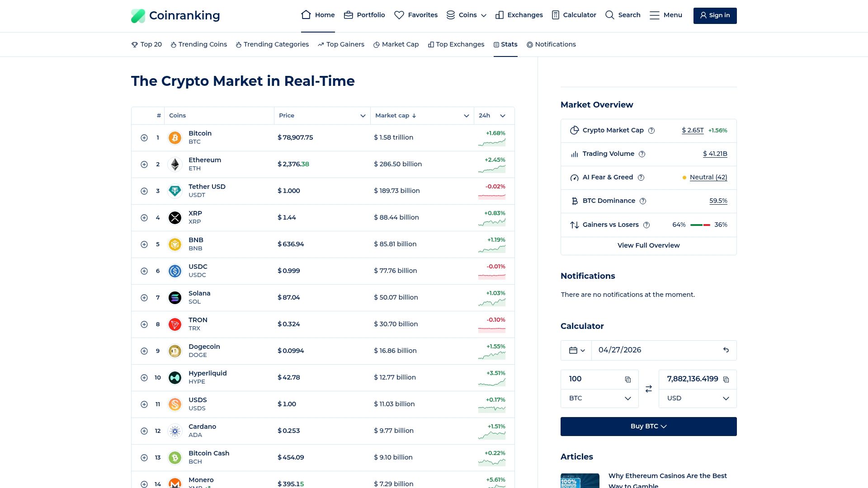
Task: Open the BTC currency selector
Action: pos(599,399)
